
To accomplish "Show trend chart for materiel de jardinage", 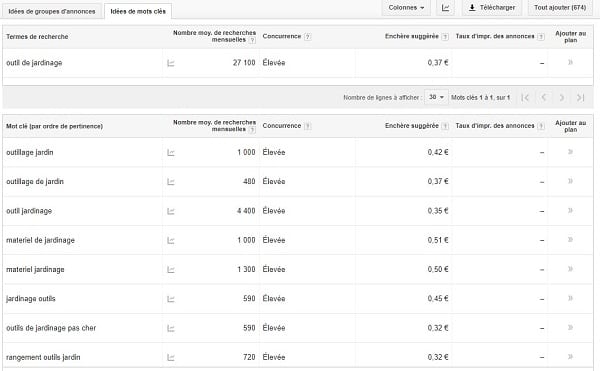I will [x=171, y=241].
